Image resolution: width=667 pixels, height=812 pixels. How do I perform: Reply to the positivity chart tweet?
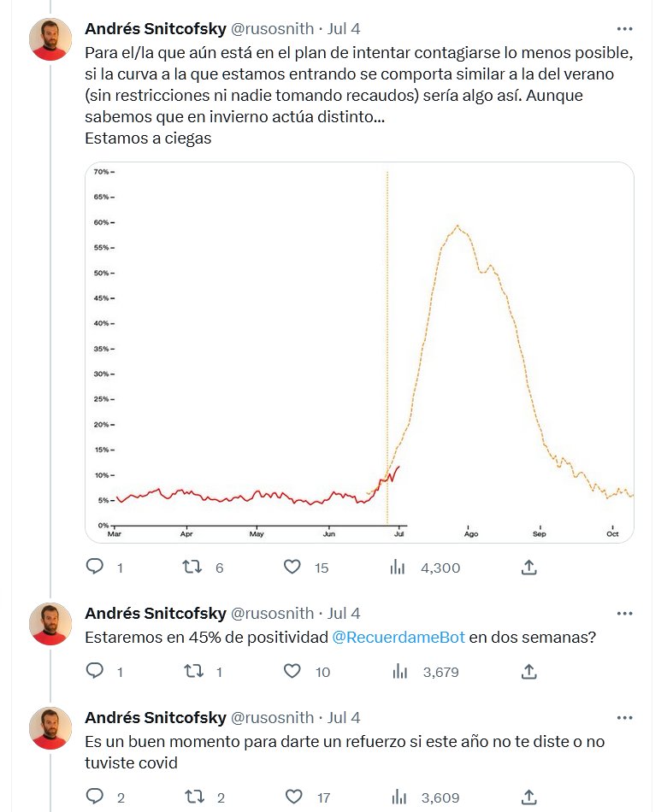pyautogui.click(x=96, y=567)
